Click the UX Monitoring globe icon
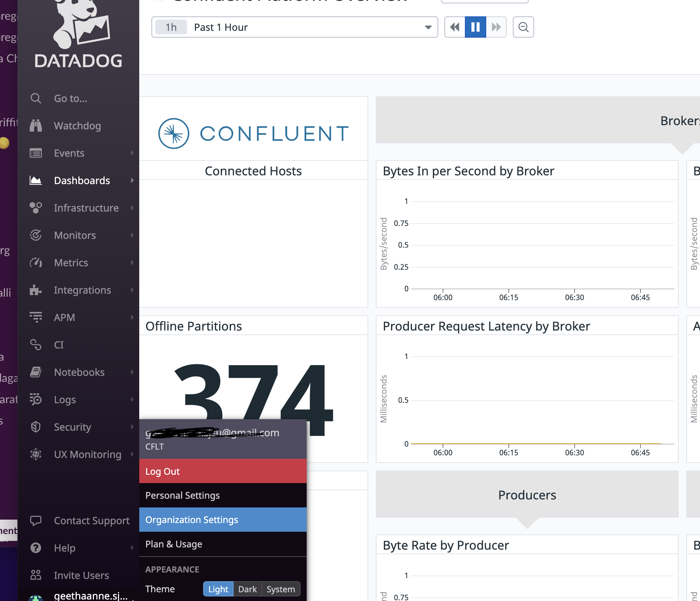 [x=36, y=455]
